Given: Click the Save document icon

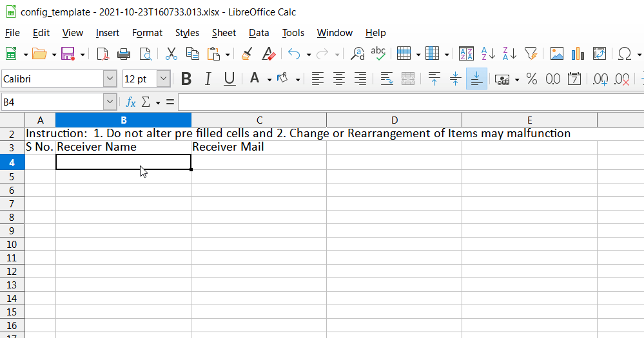Looking at the screenshot, I should coord(68,54).
